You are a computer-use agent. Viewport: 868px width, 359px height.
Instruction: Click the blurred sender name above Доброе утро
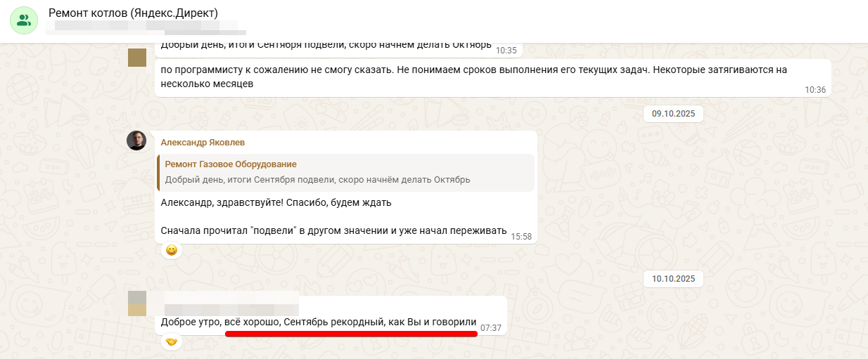231,302
